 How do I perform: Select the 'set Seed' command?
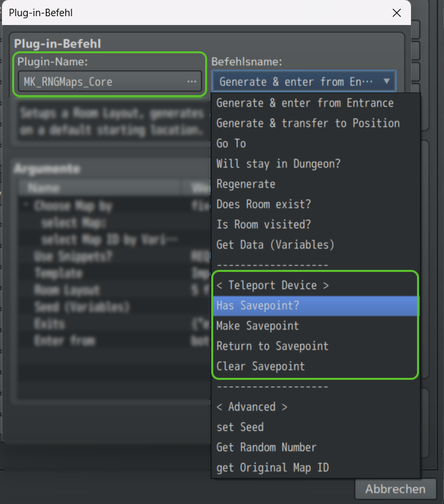tap(316, 427)
